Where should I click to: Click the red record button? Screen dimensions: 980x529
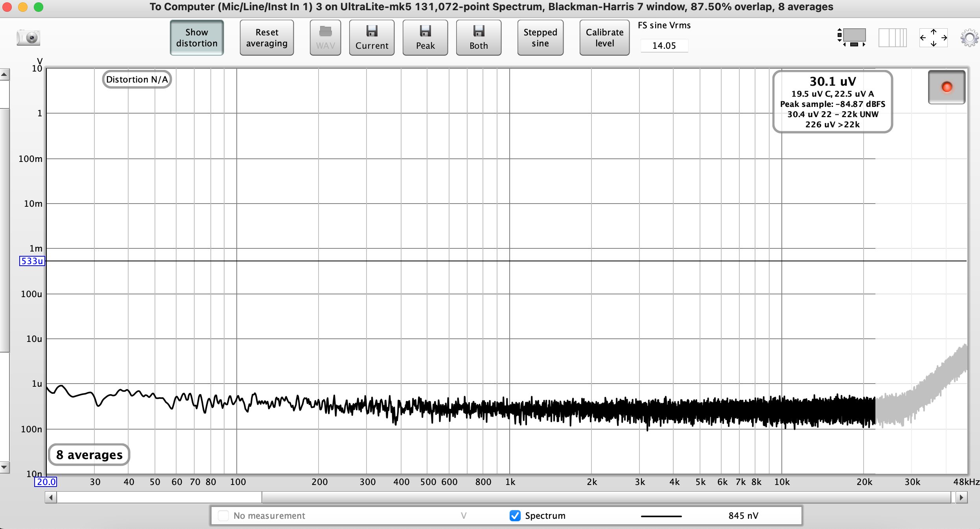click(x=947, y=87)
